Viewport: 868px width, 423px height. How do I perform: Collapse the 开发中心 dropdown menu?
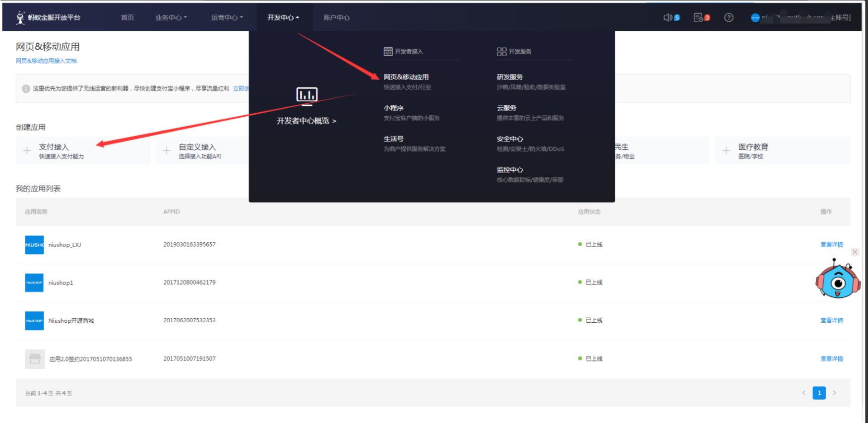click(283, 17)
